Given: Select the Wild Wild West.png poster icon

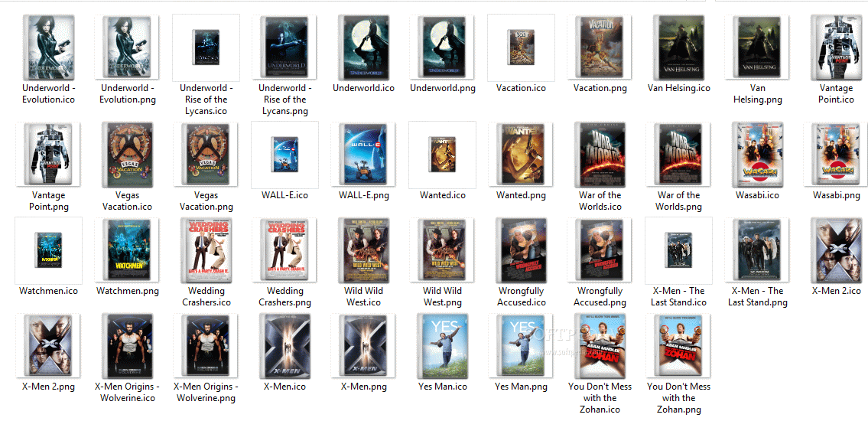Looking at the screenshot, I should point(442,250).
